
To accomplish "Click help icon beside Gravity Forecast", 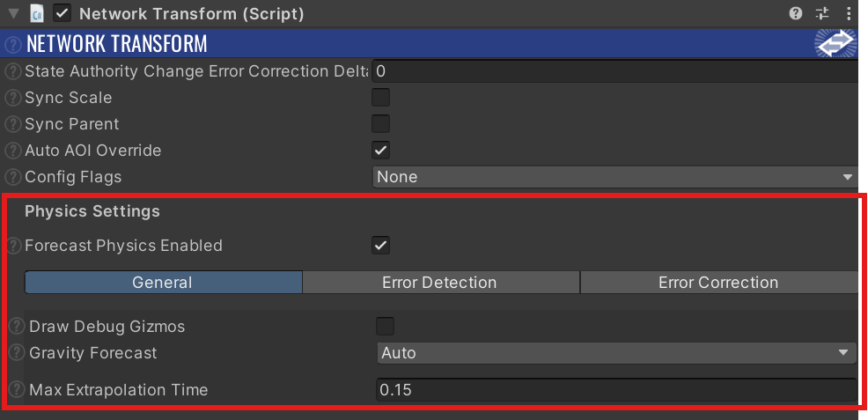I will [x=18, y=353].
